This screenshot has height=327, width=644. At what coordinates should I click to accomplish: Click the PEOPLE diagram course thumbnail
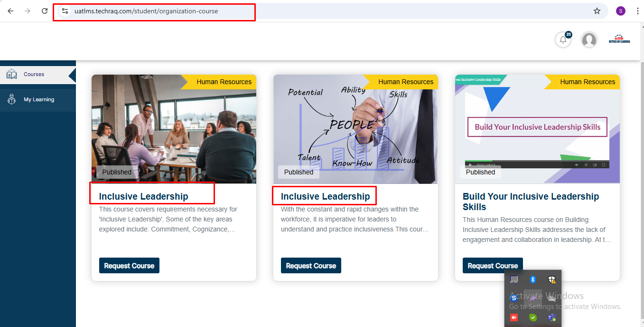pyautogui.click(x=355, y=129)
